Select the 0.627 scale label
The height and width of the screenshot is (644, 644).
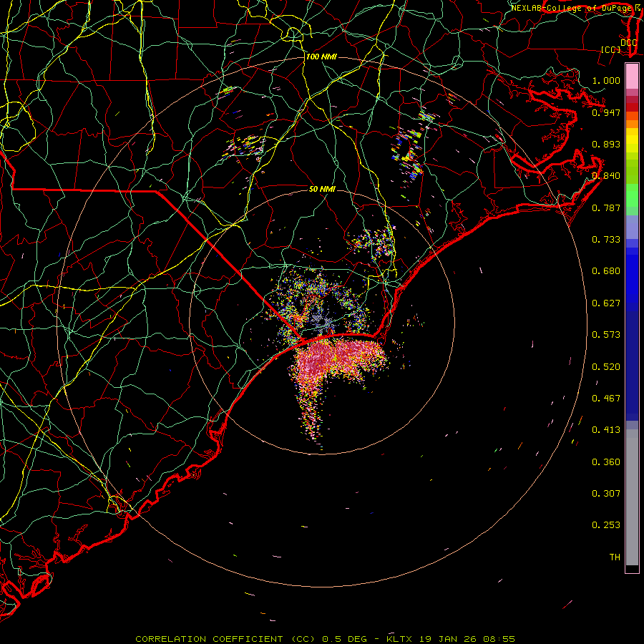606,303
